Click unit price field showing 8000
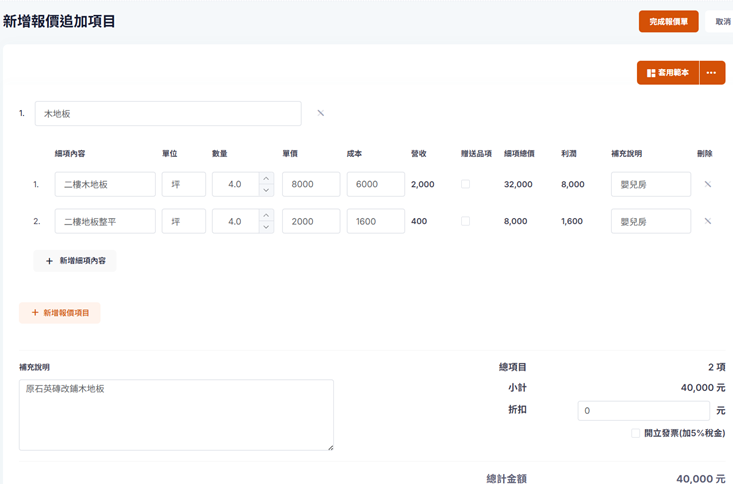 311,184
